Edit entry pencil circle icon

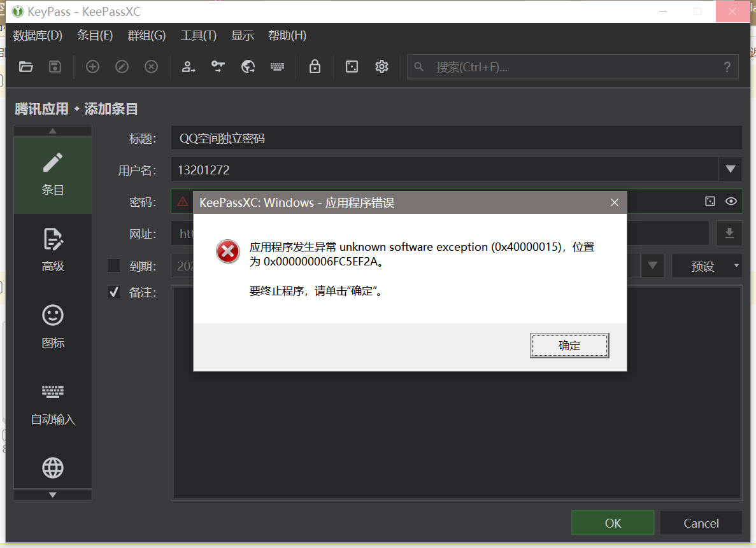click(x=122, y=67)
